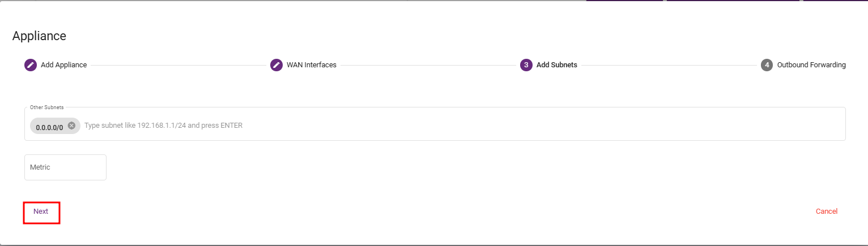Click the step 4 circle icon

click(767, 65)
